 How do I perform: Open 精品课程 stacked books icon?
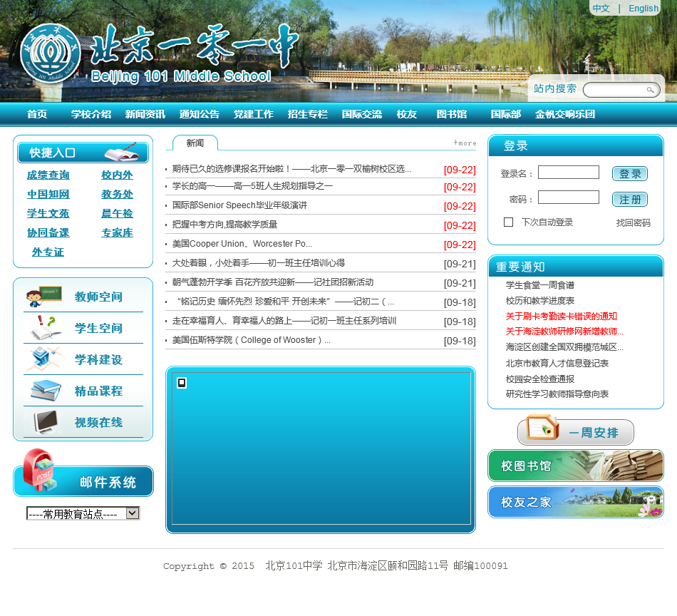click(46, 391)
